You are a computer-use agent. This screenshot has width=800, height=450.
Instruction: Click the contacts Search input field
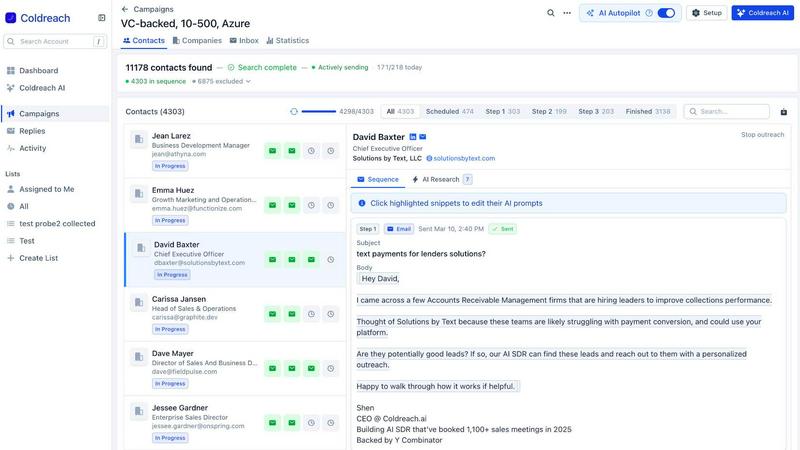point(733,112)
